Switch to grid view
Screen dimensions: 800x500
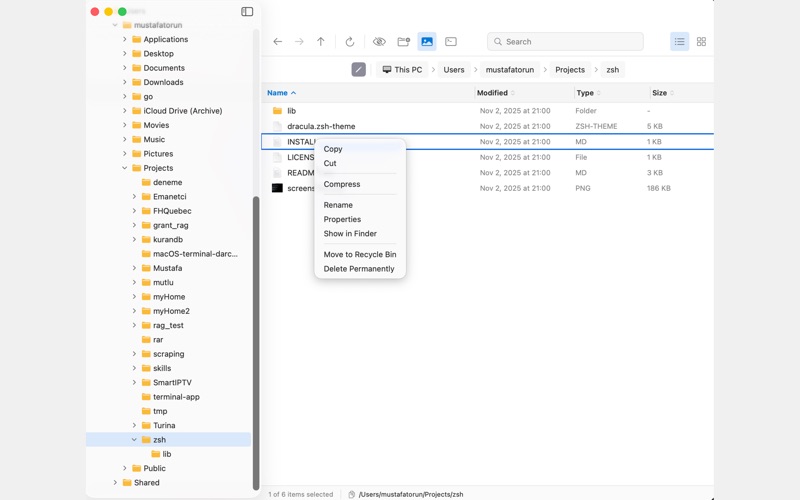coord(702,42)
